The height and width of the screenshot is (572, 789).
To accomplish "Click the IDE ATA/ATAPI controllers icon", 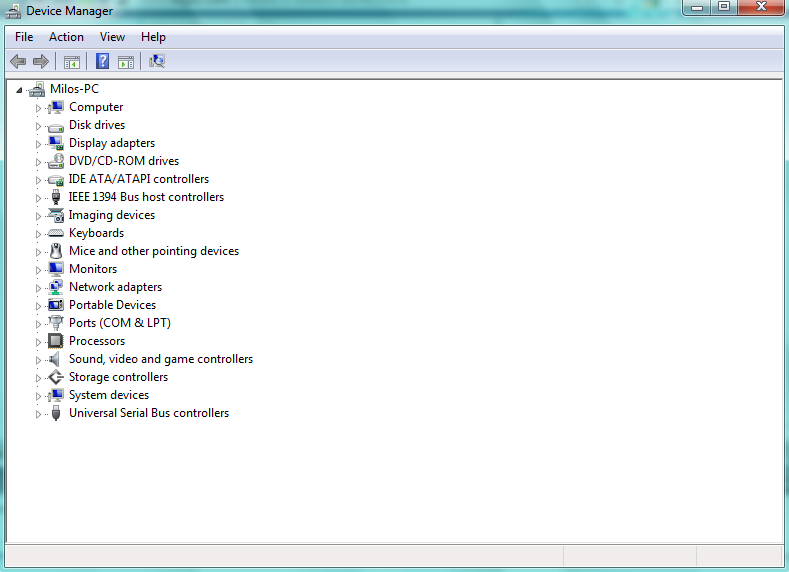I will 56,180.
